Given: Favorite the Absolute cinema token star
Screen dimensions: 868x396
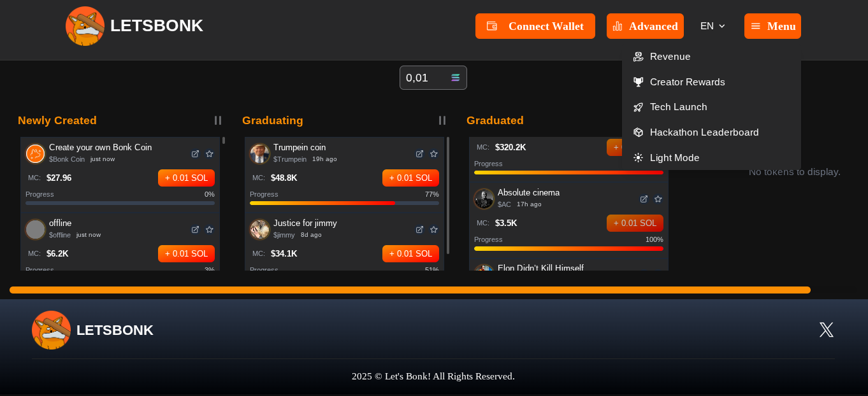Looking at the screenshot, I should point(658,199).
